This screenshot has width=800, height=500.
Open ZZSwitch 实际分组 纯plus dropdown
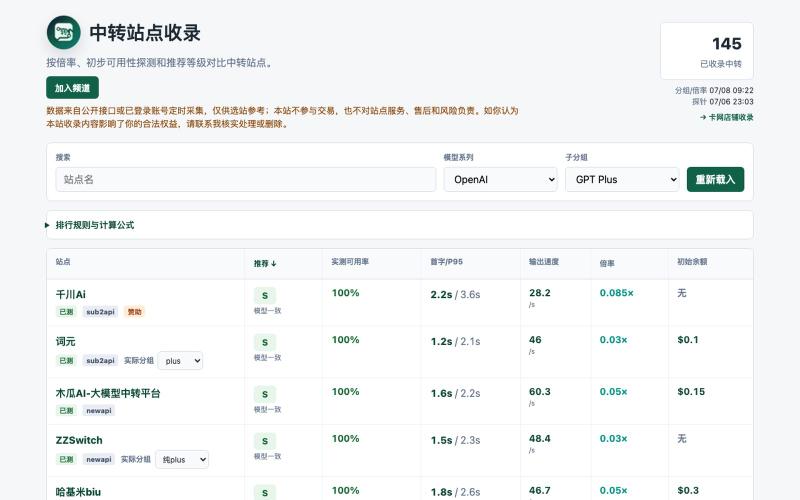point(182,460)
